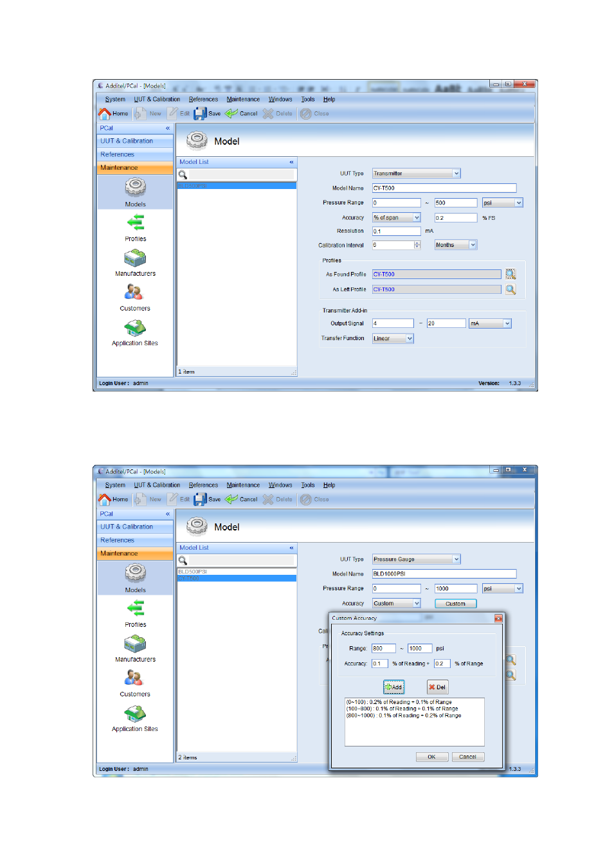Click the Home icon in the Transmitter model window

(105, 113)
